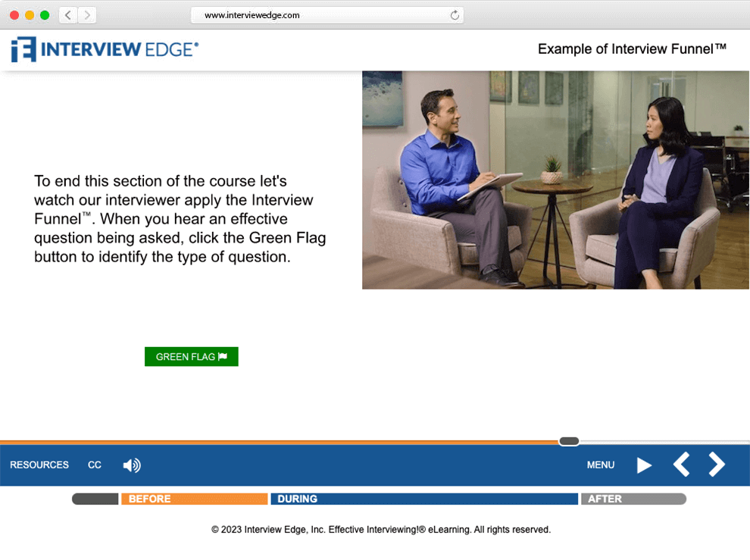The height and width of the screenshot is (560, 750).
Task: Click the instruction paragraph about Interview Funnel
Action: (180, 219)
